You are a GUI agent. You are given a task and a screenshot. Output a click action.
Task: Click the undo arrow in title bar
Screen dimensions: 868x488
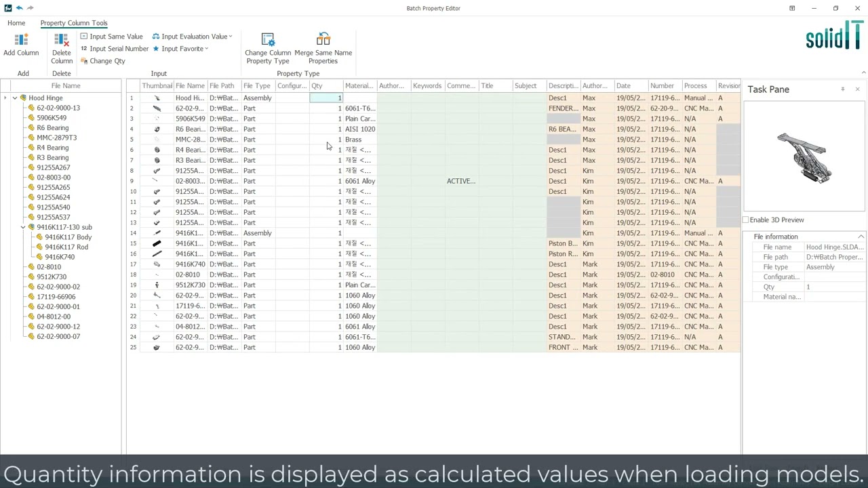tap(19, 8)
